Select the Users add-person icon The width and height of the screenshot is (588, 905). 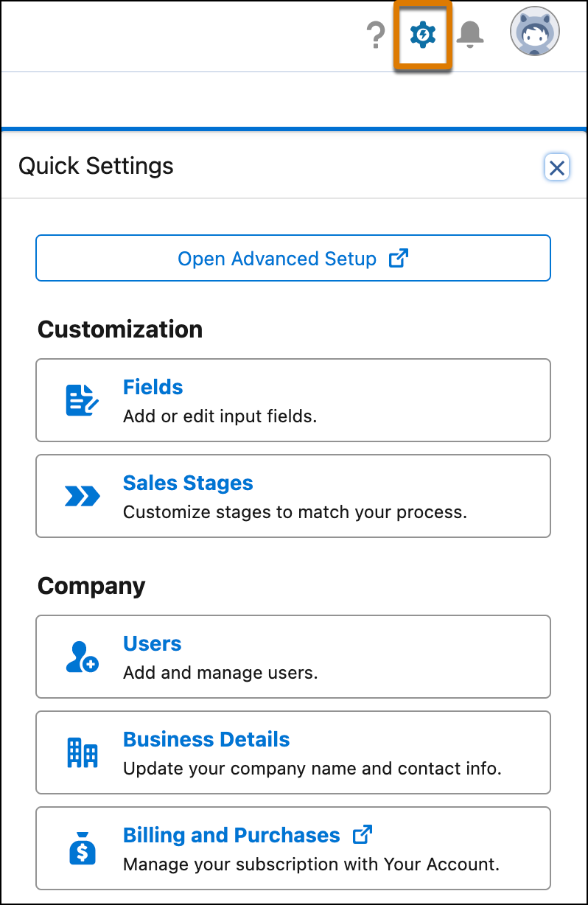83,656
